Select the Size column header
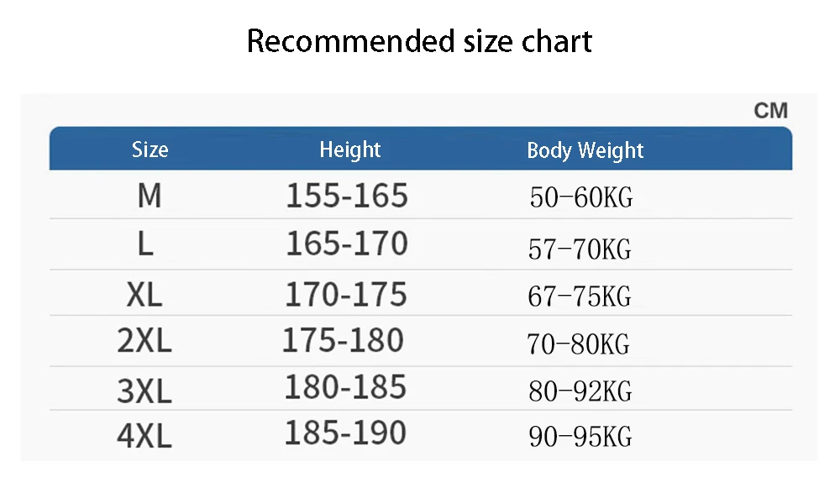The height and width of the screenshot is (504, 840). 150,150
